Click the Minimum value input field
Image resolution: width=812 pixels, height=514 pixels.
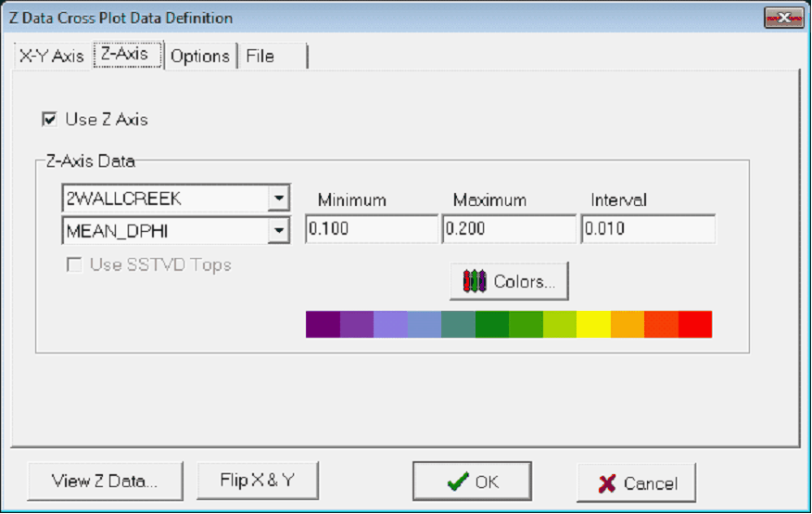(x=371, y=229)
